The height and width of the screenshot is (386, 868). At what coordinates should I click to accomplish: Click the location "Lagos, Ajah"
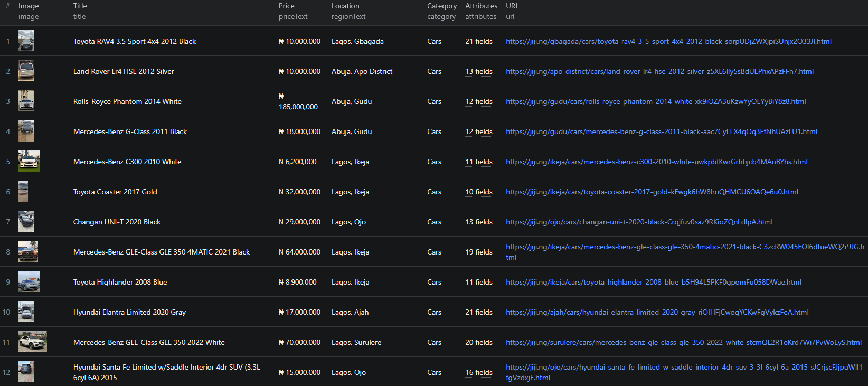tap(350, 312)
